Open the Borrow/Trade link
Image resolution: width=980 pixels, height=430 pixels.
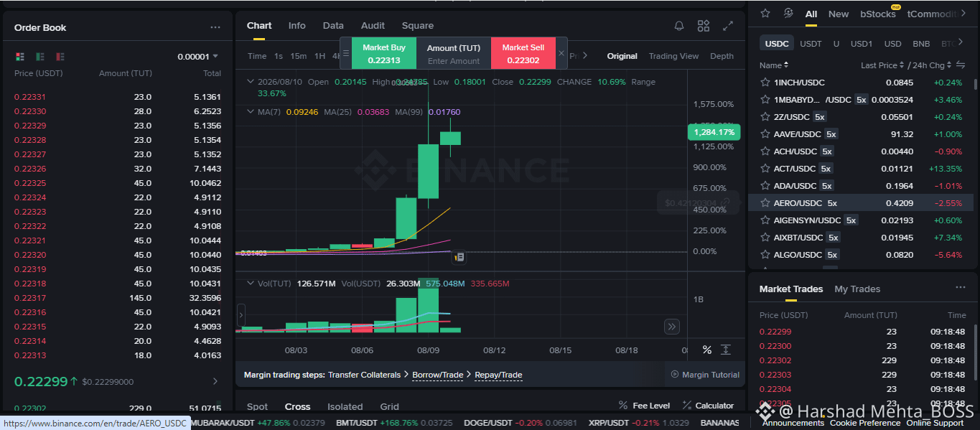[437, 375]
